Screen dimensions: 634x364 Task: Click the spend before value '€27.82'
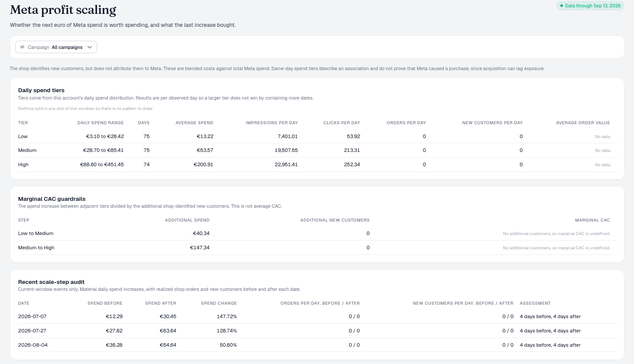tap(114, 331)
